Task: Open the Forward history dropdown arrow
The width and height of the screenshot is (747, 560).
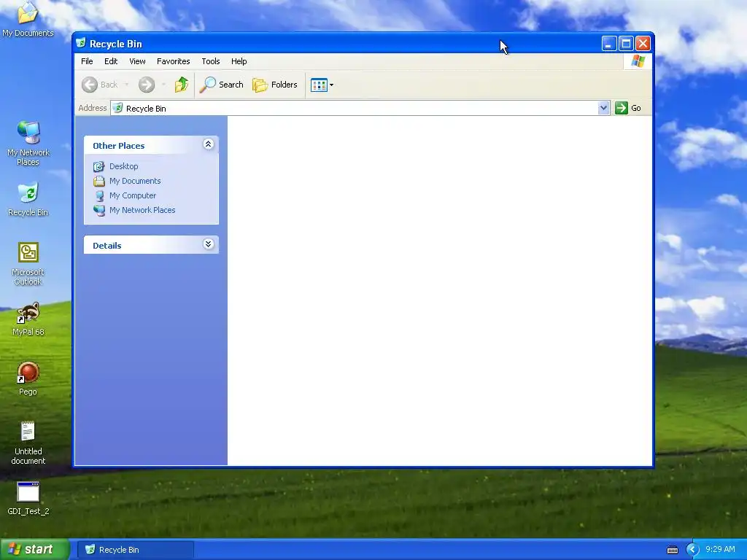Action: click(163, 85)
